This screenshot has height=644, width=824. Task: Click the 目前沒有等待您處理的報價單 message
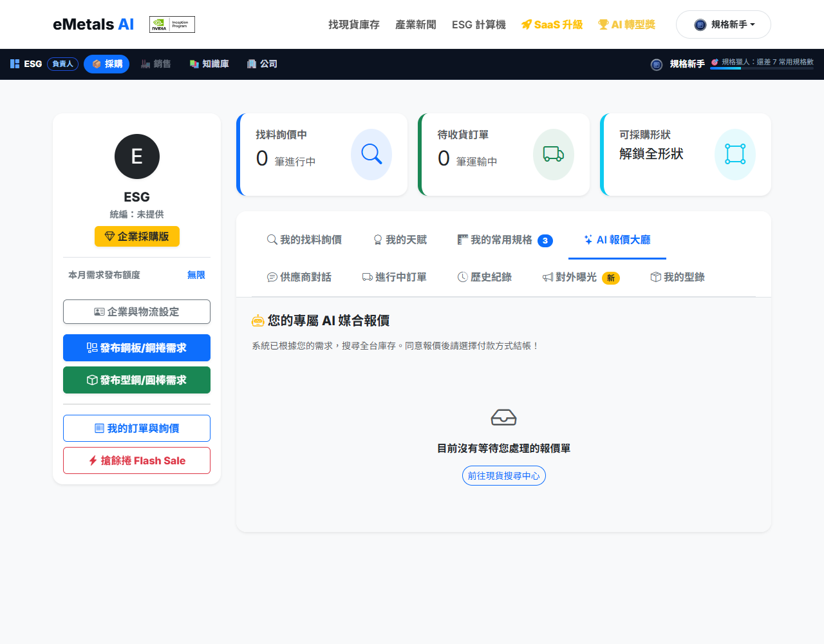504,448
